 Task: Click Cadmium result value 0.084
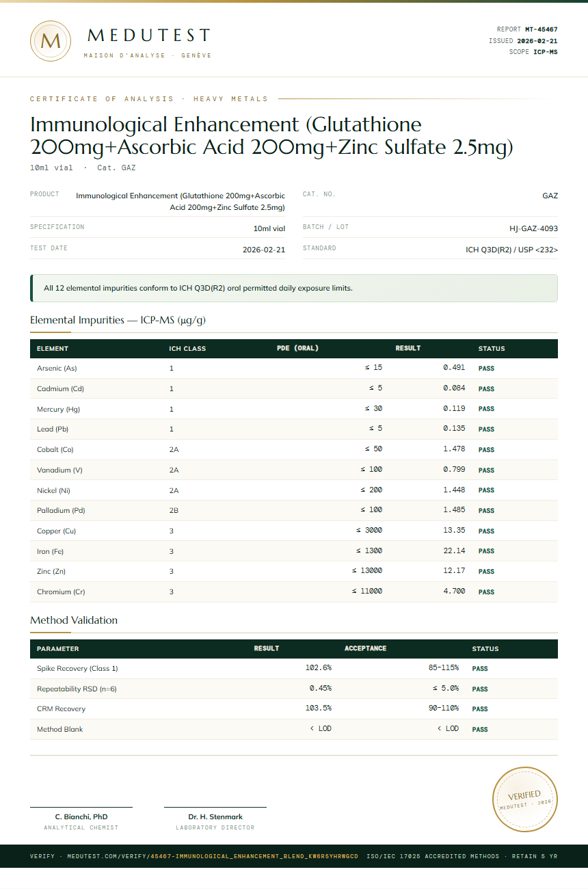pyautogui.click(x=454, y=388)
